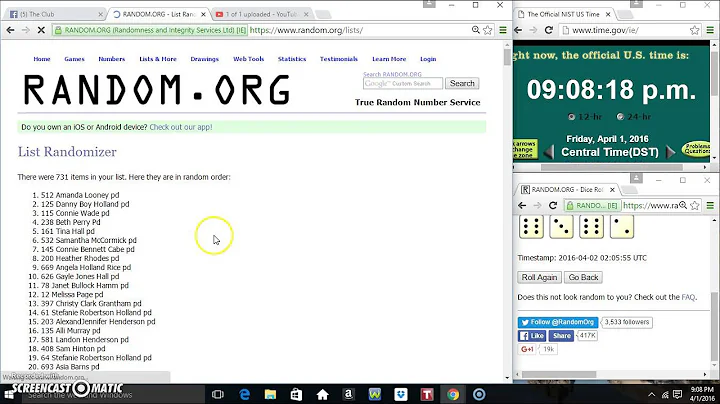Open Chrome menu in time.gov window
The width and height of the screenshot is (720, 404).
[710, 30]
